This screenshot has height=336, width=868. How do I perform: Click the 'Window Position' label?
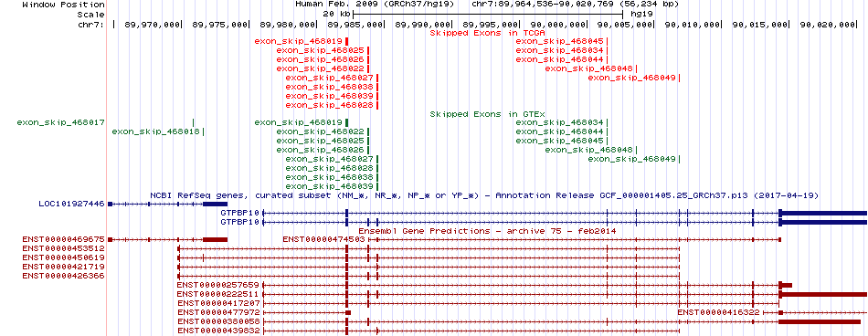pyautogui.click(x=64, y=4)
